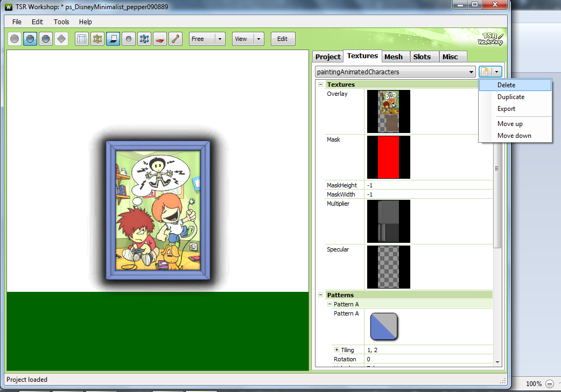
Task: Open the paintingAnimatedCharacters variant dropdown
Action: coord(395,72)
